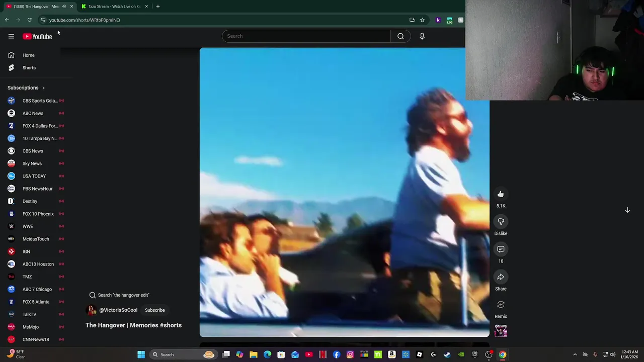The image size is (644, 362).
Task: Click the short video to pause
Action: click(x=345, y=193)
